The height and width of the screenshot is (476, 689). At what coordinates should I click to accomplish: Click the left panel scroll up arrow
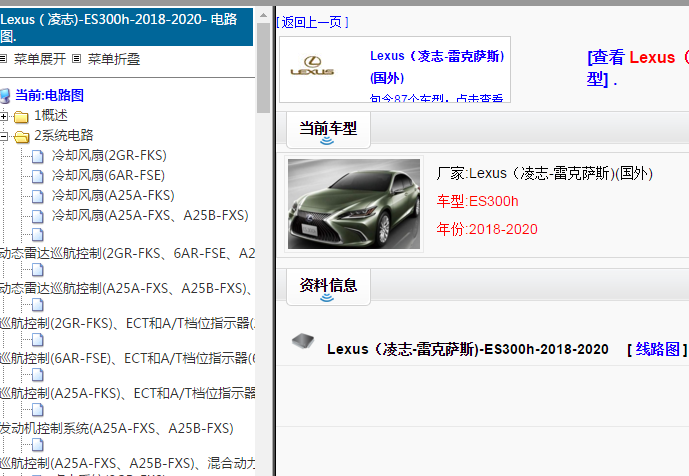pyautogui.click(x=263, y=15)
